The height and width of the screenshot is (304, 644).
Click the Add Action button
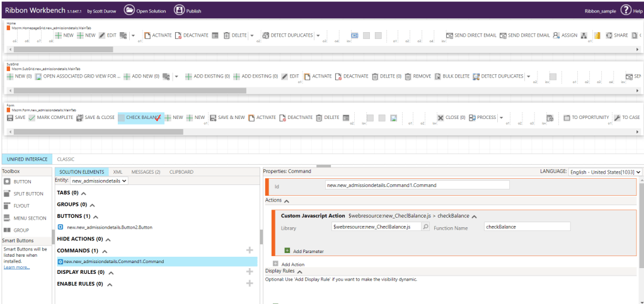pyautogui.click(x=292, y=264)
